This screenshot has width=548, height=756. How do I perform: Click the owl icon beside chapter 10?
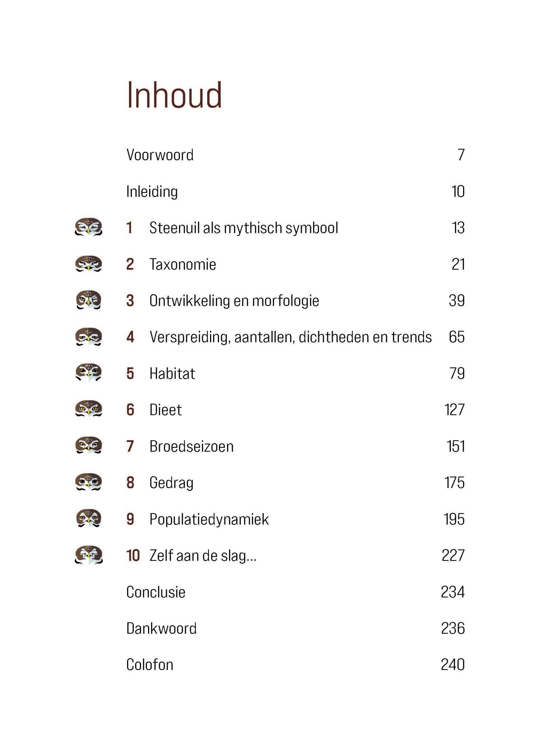89,555
